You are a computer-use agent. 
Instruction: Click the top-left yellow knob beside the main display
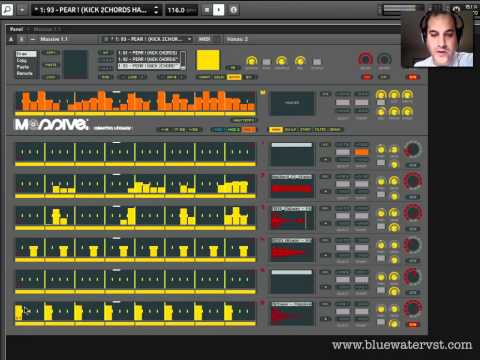[x=381, y=95]
